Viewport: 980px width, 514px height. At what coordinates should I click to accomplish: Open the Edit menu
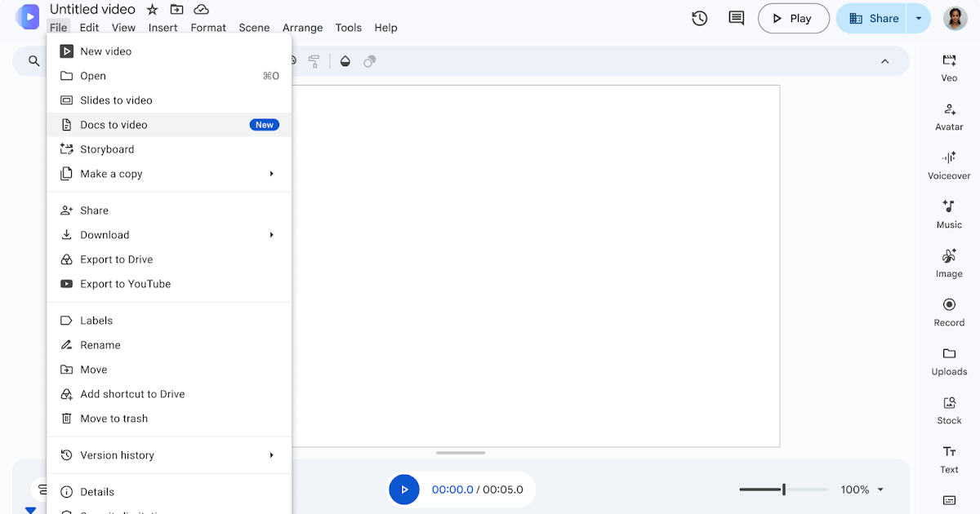(x=89, y=28)
